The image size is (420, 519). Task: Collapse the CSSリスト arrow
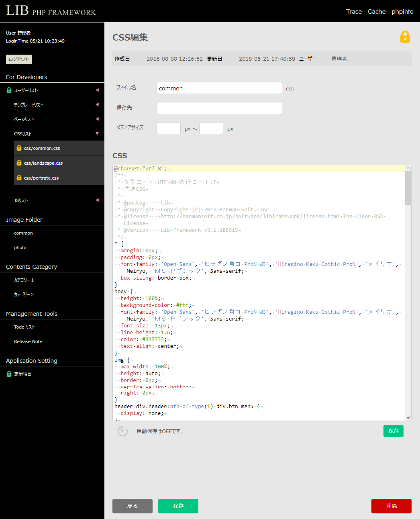97,133
